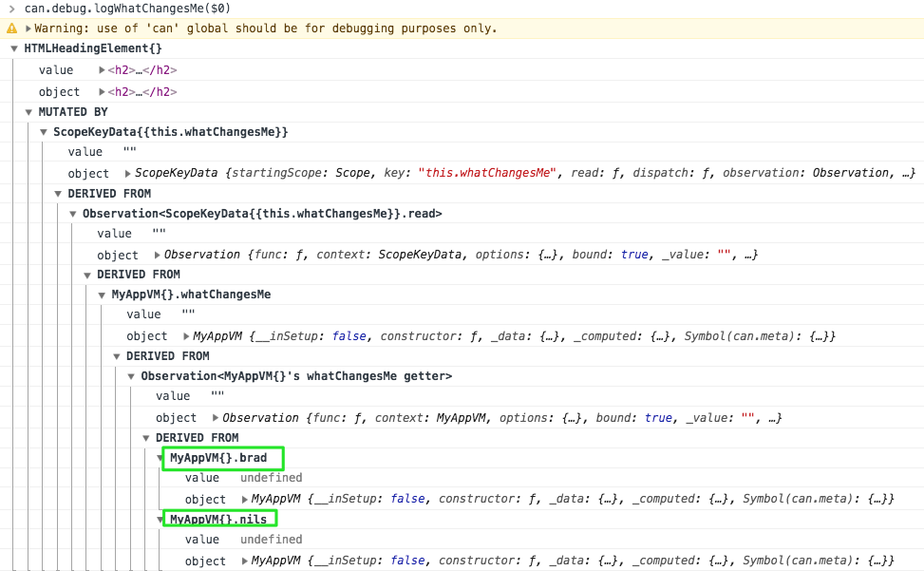This screenshot has width=924, height=571.
Task: Click the MyAppVM{}.nils label
Action: pyautogui.click(x=218, y=519)
